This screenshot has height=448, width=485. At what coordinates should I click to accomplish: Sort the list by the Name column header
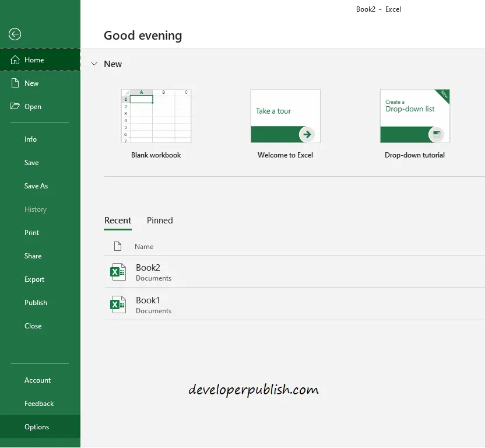(144, 247)
